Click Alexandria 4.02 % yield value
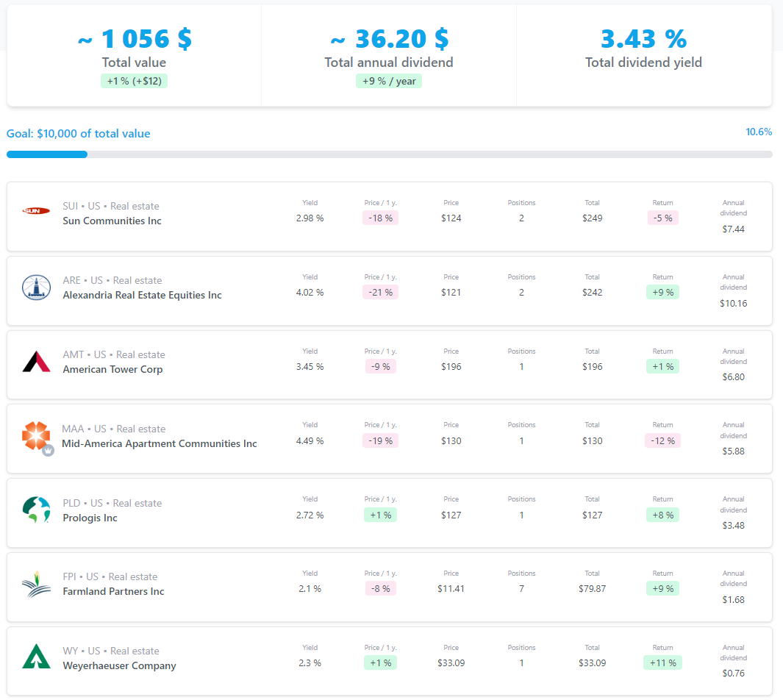This screenshot has height=700, width=783. [x=310, y=293]
